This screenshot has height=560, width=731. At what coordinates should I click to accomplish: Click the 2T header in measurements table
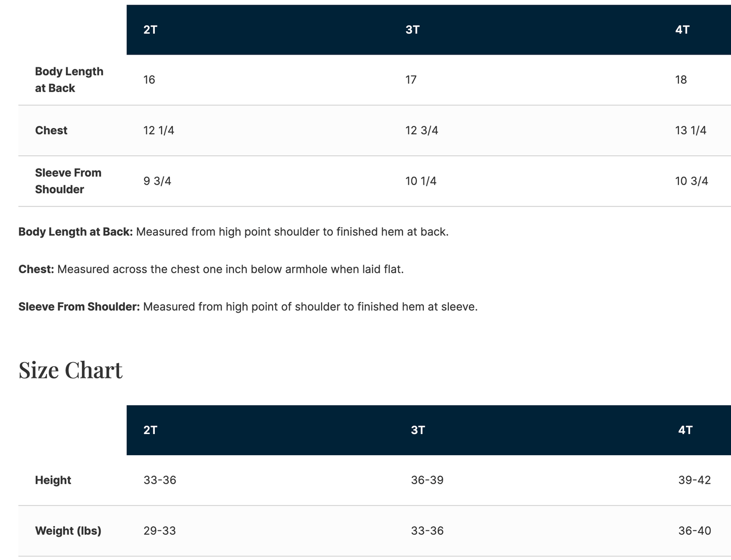click(150, 30)
